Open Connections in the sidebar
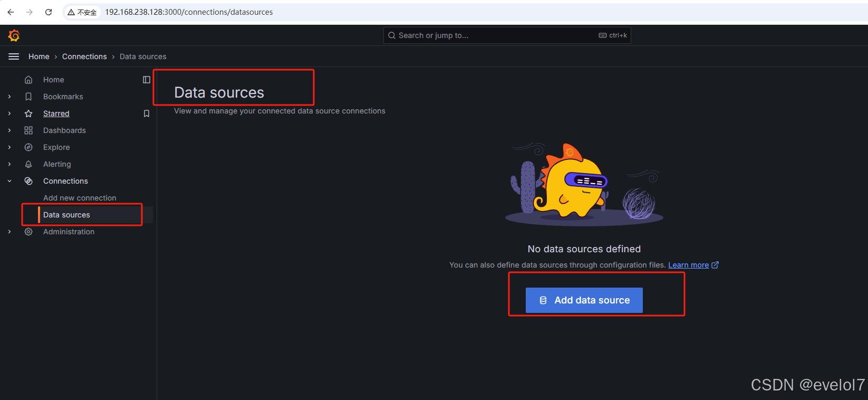This screenshot has width=868, height=400. 65,181
